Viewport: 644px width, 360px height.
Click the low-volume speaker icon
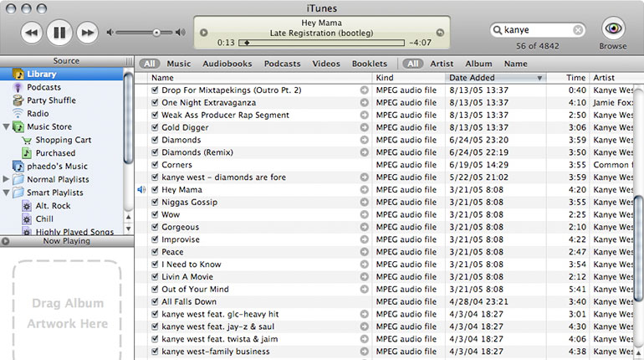click(x=110, y=32)
